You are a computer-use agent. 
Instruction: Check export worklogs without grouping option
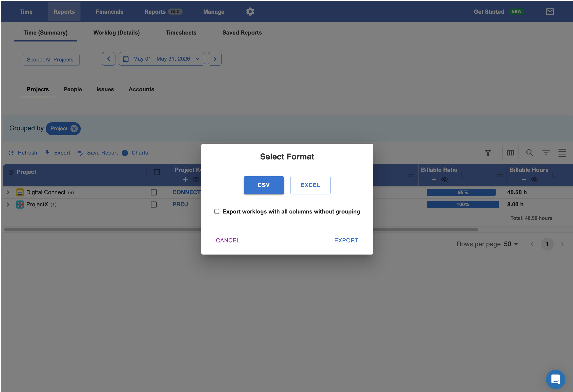(x=217, y=211)
